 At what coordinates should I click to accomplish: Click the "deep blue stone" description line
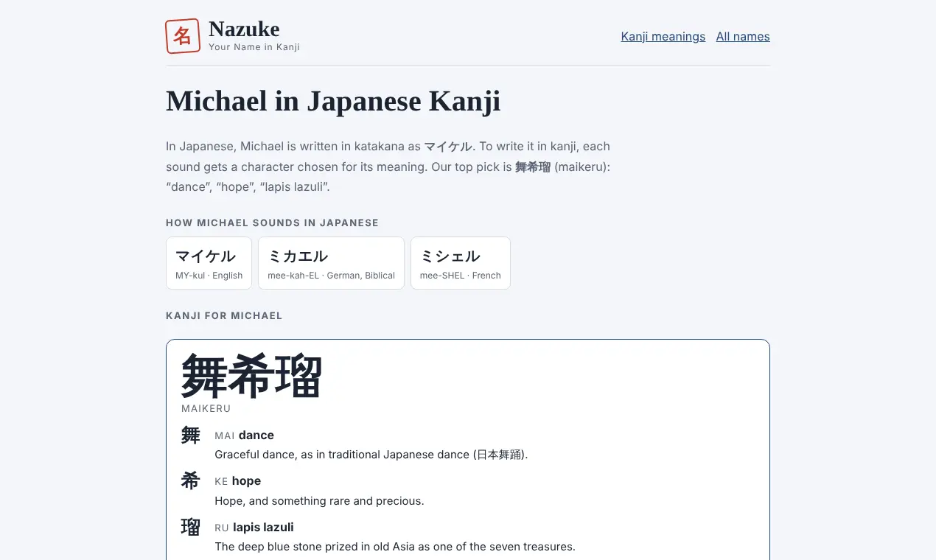tap(395, 547)
